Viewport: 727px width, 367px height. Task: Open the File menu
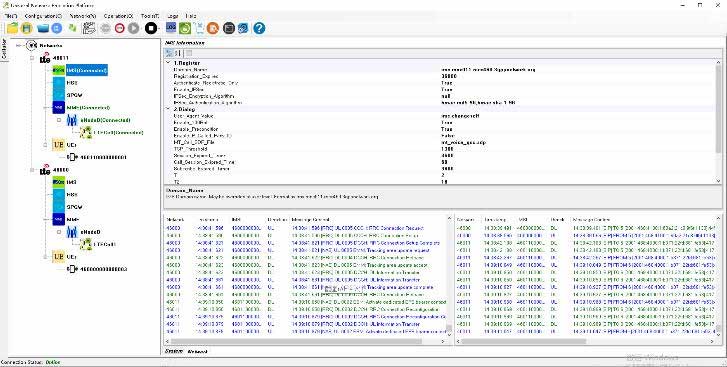pos(10,16)
